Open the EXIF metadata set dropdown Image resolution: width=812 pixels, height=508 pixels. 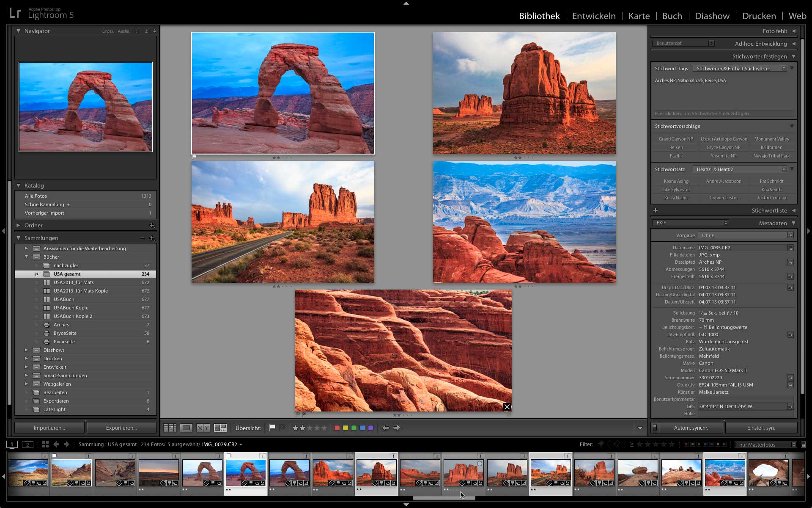click(x=690, y=223)
